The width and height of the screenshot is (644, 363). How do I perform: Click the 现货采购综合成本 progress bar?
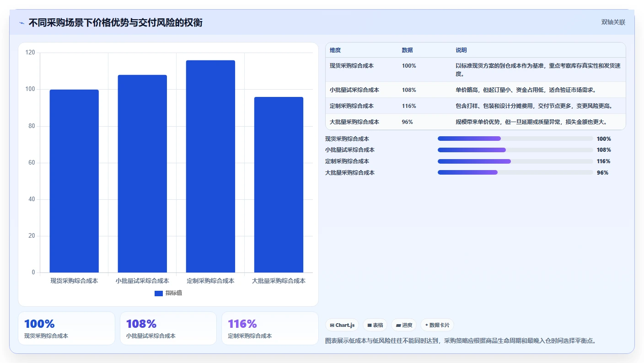[x=515, y=139]
